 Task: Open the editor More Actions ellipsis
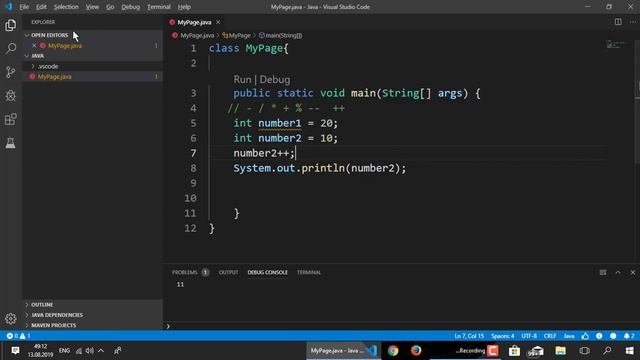(x=633, y=22)
